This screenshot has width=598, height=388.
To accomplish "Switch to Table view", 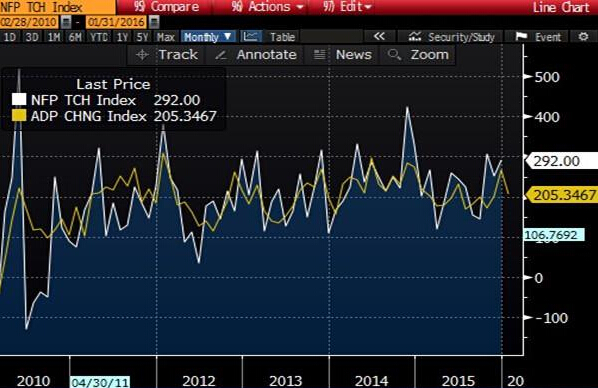I will (x=282, y=37).
